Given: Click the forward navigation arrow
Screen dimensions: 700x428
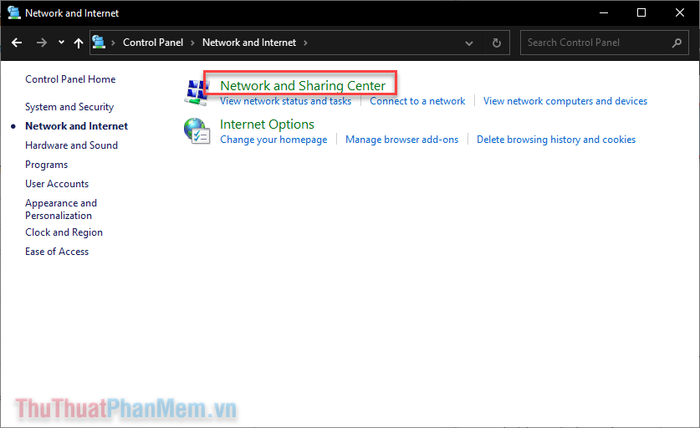Looking at the screenshot, I should [42, 43].
